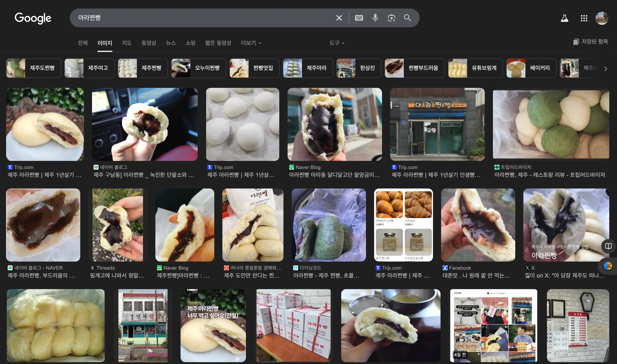Open the on-screen keyboard input tool
617x364 pixels.
tap(359, 18)
